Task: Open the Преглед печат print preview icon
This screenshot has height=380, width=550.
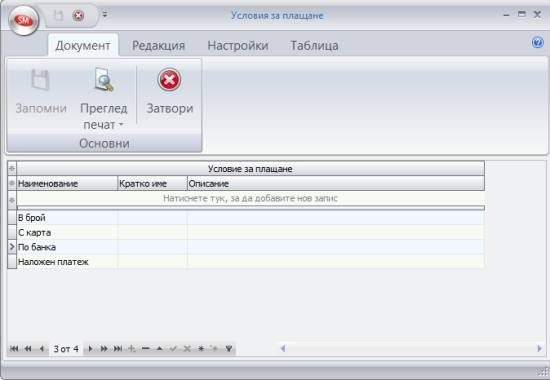Action: (x=104, y=80)
